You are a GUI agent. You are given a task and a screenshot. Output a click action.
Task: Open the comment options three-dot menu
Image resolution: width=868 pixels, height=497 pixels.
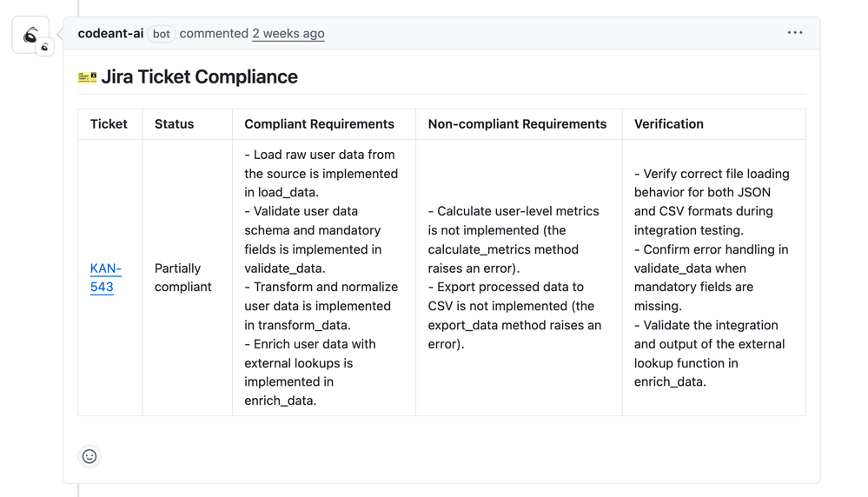pos(795,33)
